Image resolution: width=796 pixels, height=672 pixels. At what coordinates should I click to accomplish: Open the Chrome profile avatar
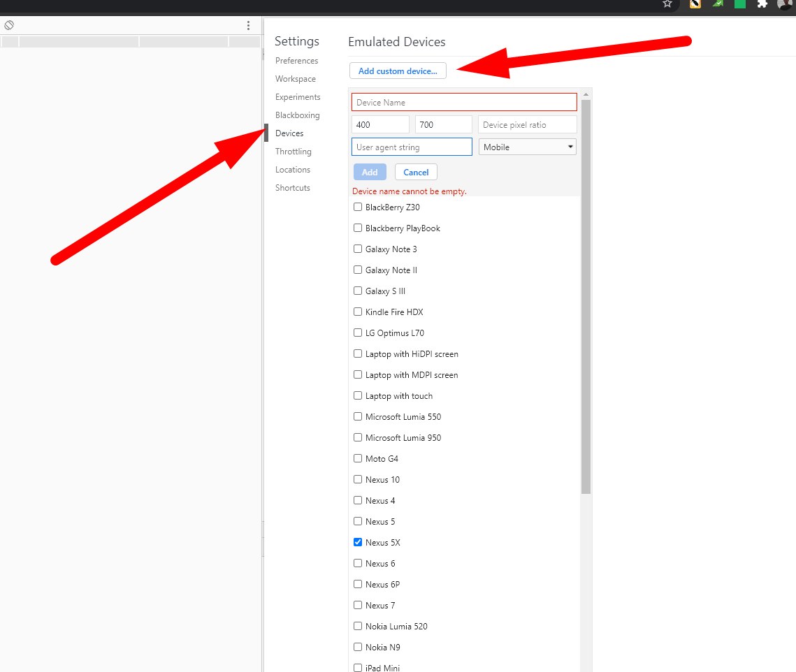(x=785, y=4)
